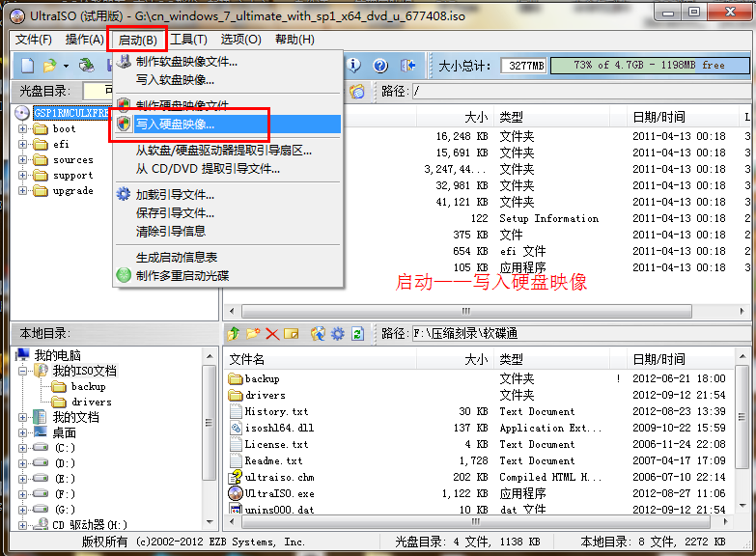The height and width of the screenshot is (556, 756).
Task: Choose 制作多重启动光碟 menu entry
Action: tap(183, 276)
